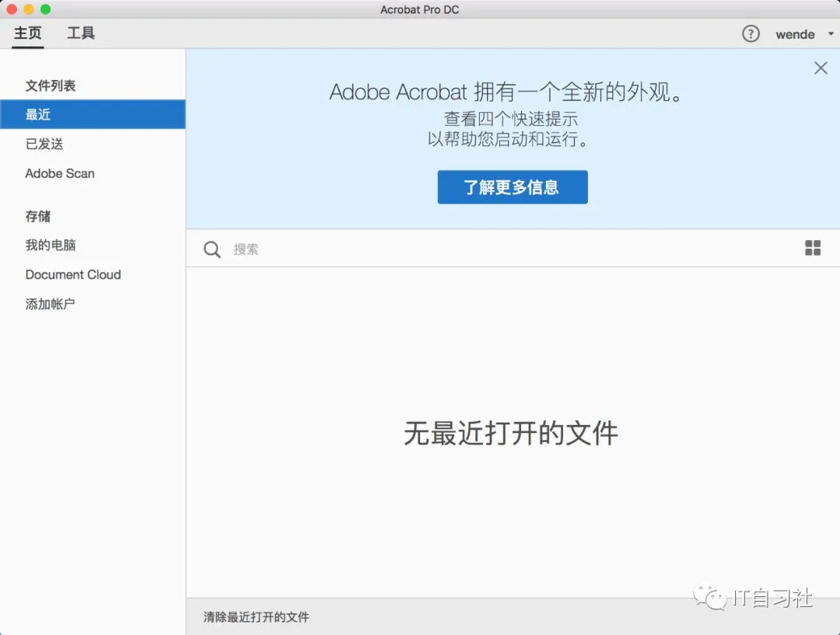Close the window with red button
Viewport: 840px width, 635px height.
[11, 9]
